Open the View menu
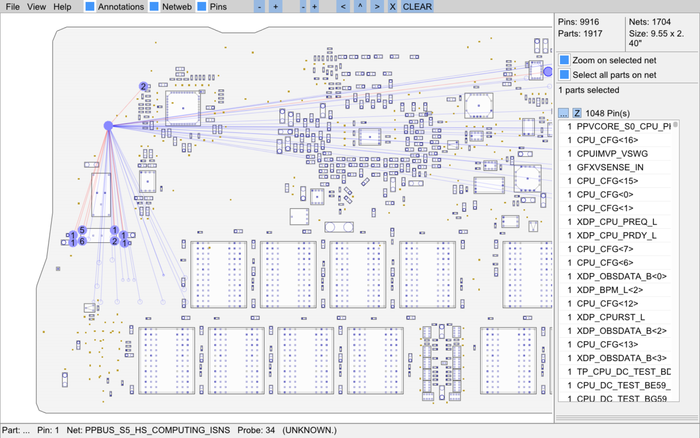 37,7
